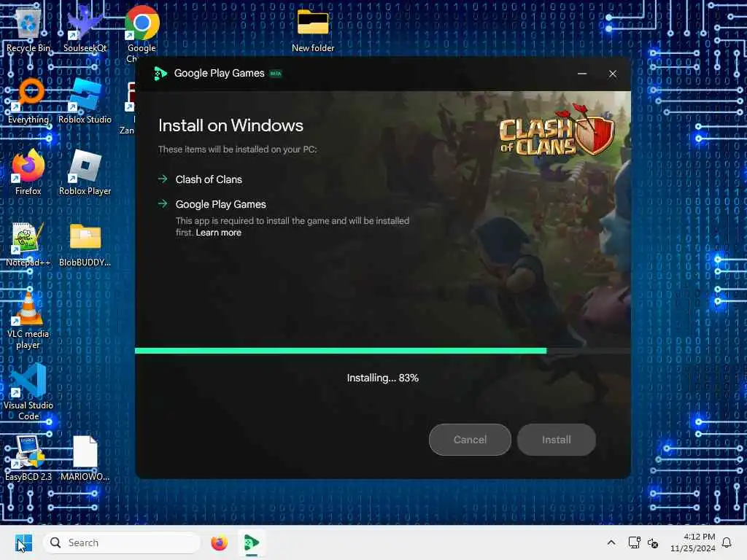747x560 pixels.
Task: Click the Windows Start button
Action: [23, 542]
